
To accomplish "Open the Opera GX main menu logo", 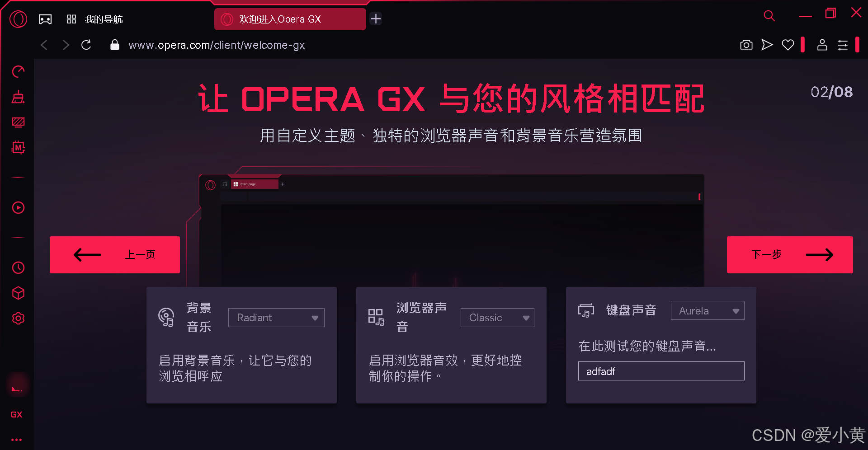I will [18, 19].
